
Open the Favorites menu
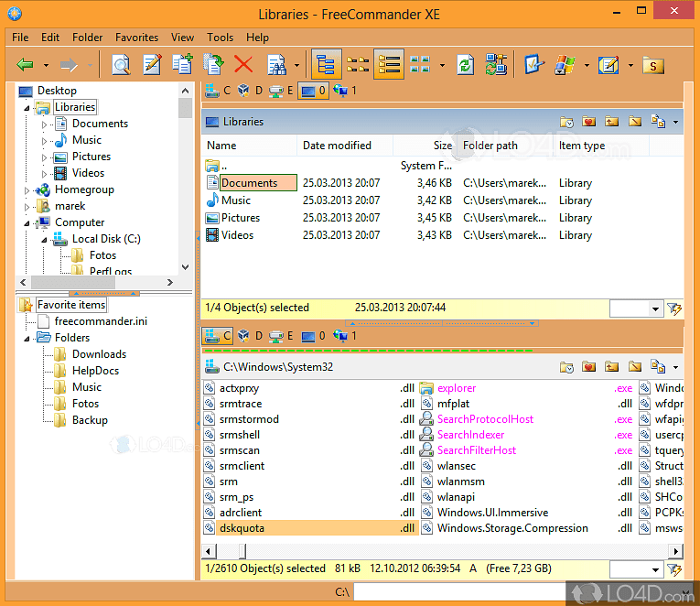pyautogui.click(x=136, y=38)
